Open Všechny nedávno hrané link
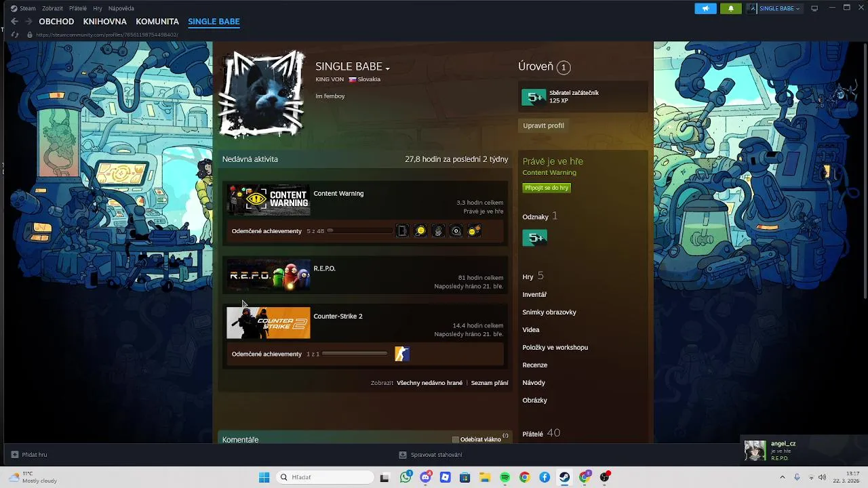 (429, 383)
